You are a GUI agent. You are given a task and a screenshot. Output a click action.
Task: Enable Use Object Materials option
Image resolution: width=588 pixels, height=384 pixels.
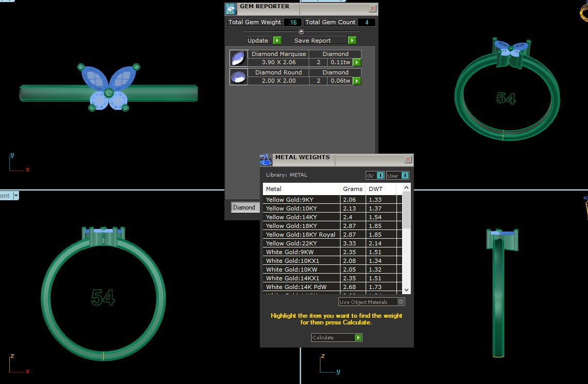click(x=401, y=302)
